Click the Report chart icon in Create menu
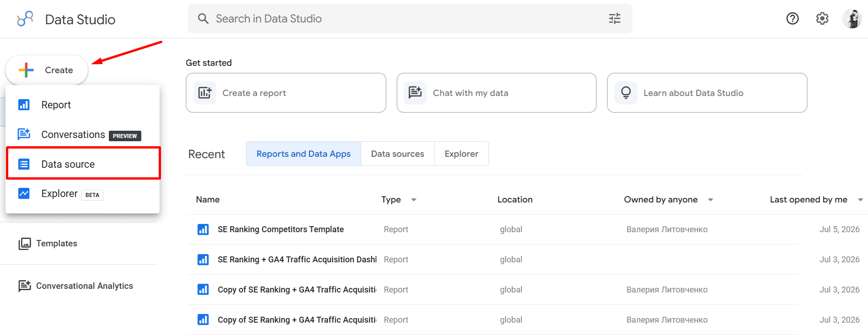Image resolution: width=868 pixels, height=335 pixels. coord(24,105)
